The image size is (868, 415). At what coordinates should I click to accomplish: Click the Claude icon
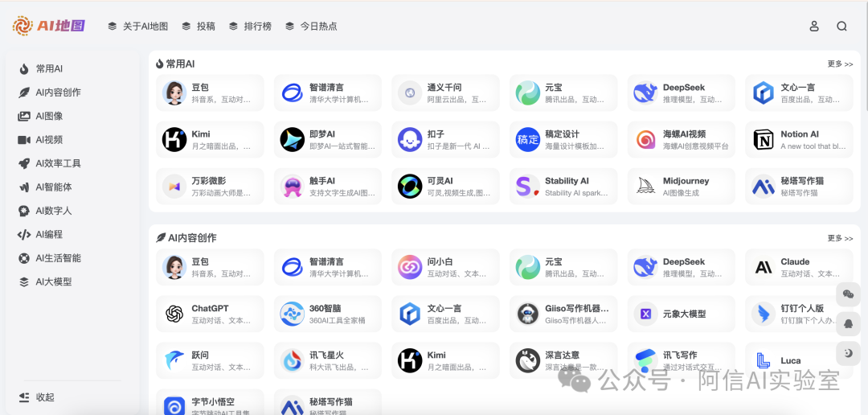click(764, 267)
